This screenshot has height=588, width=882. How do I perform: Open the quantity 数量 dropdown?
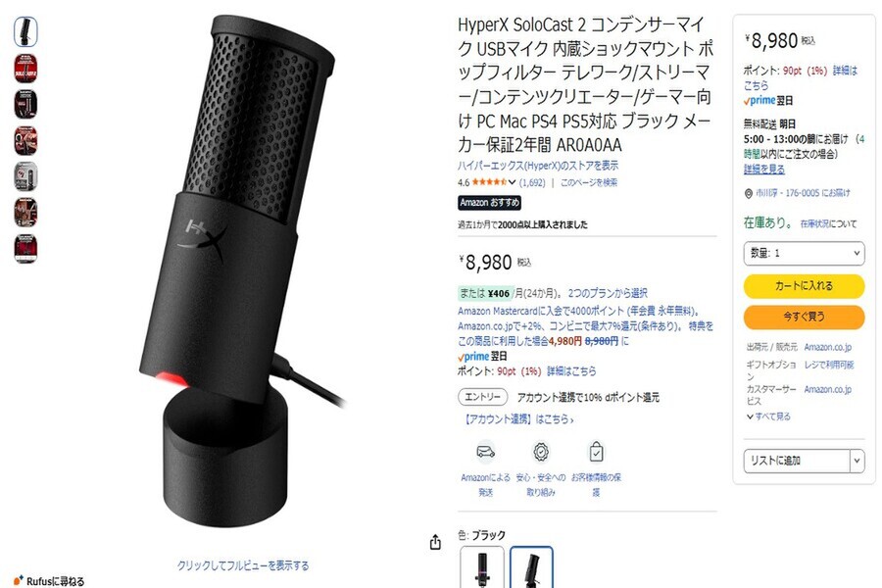pos(804,253)
